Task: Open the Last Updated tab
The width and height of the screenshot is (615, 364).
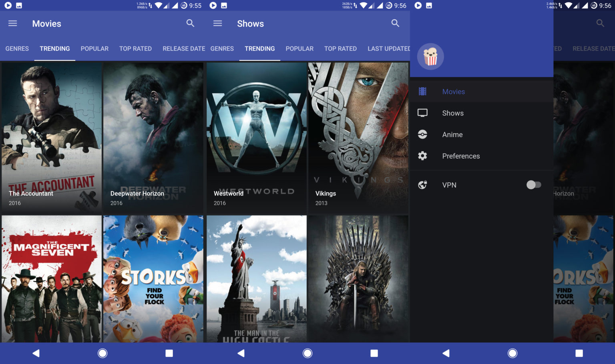Action: (388, 48)
